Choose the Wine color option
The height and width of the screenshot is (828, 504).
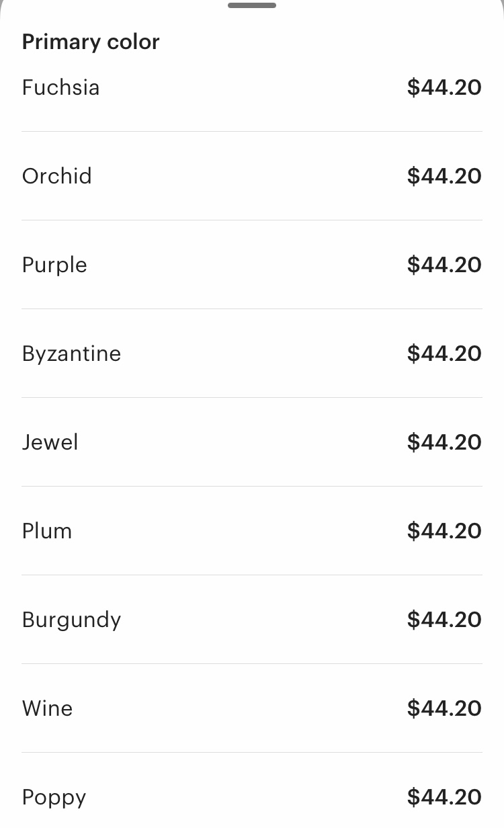(252, 708)
